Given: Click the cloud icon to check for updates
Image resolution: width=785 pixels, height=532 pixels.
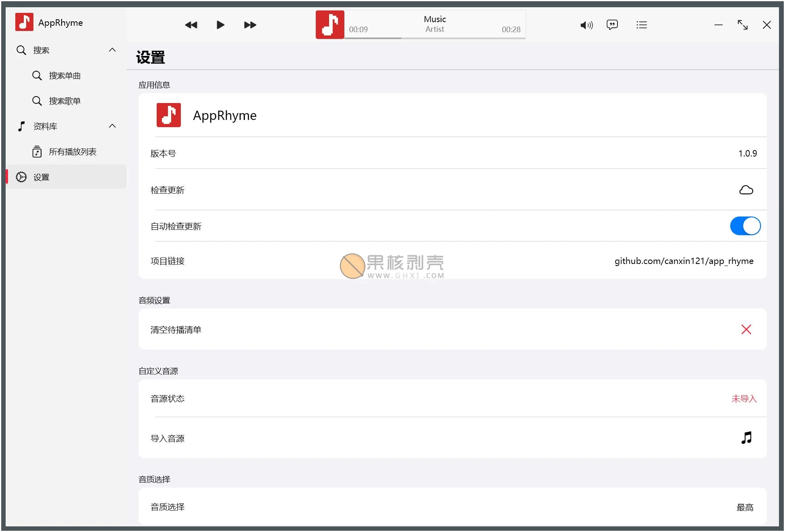Looking at the screenshot, I should coord(746,190).
